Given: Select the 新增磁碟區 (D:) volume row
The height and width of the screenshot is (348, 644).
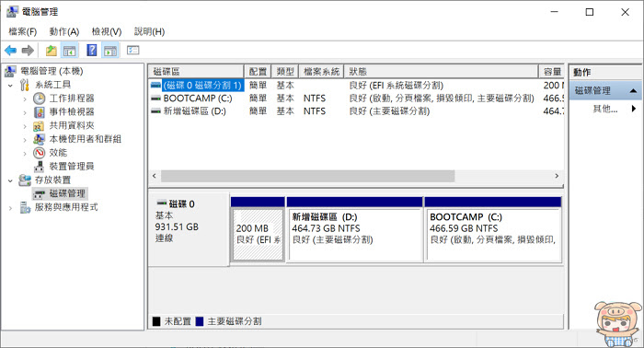Looking at the screenshot, I should (356, 110).
